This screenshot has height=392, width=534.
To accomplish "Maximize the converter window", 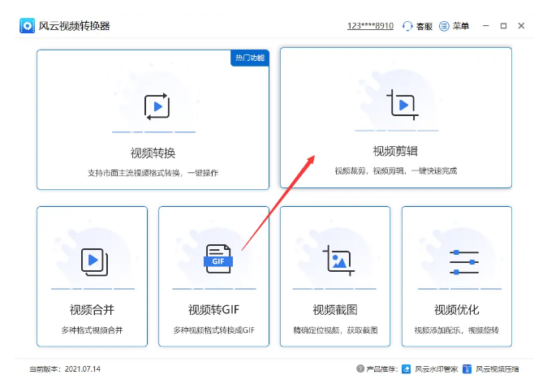I will (503, 26).
